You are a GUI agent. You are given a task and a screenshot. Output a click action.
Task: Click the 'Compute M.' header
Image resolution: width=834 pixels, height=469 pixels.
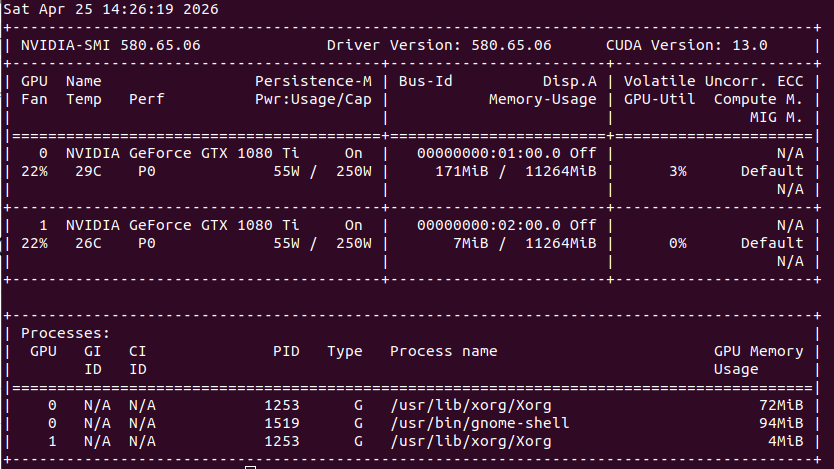click(758, 99)
